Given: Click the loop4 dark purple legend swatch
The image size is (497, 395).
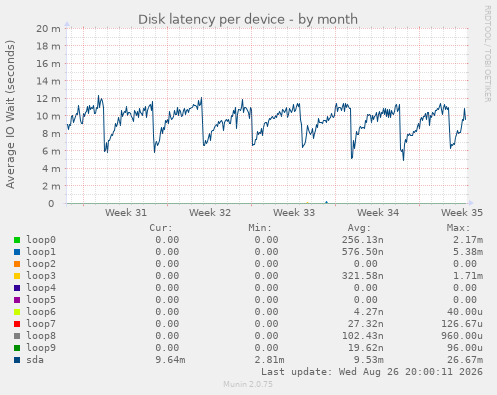Looking at the screenshot, I should tap(17, 288).
